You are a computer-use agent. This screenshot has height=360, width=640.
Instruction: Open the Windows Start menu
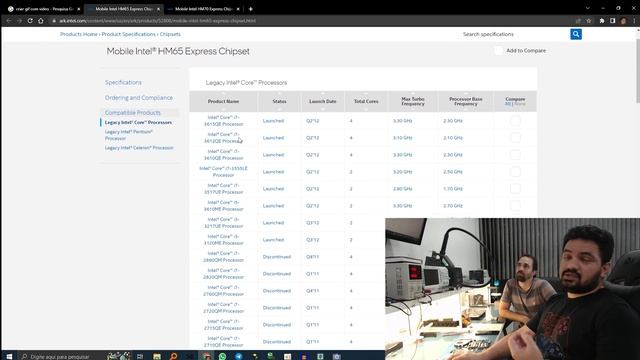[x=9, y=356]
